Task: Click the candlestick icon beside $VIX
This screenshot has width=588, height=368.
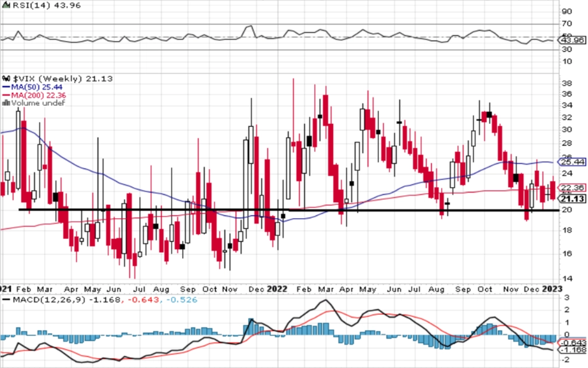Action: point(6,79)
